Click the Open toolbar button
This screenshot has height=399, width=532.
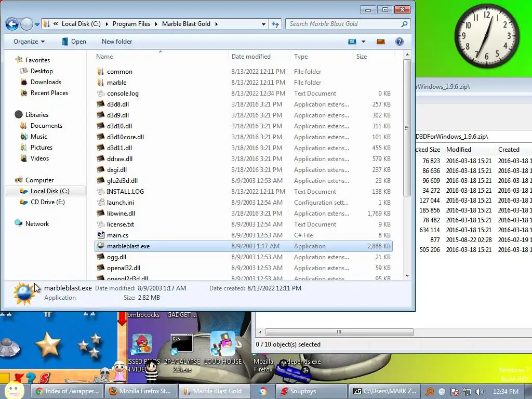(x=74, y=42)
